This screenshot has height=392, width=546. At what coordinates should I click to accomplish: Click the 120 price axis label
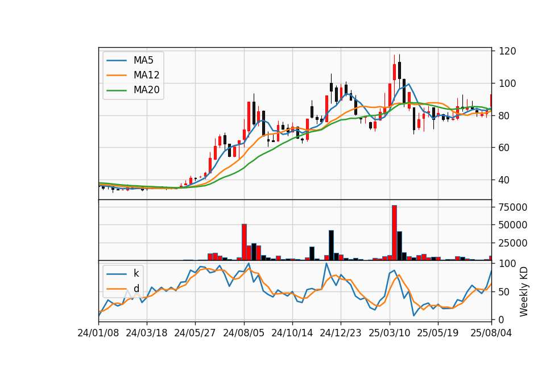tap(507, 52)
